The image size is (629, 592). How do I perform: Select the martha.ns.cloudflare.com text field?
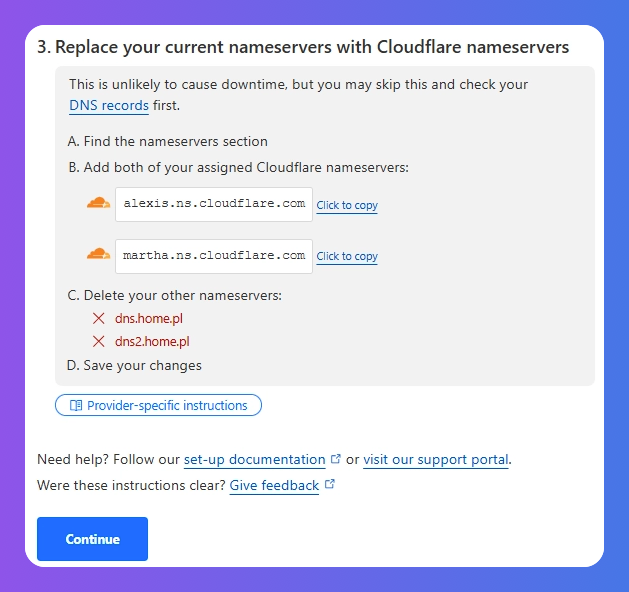(214, 256)
